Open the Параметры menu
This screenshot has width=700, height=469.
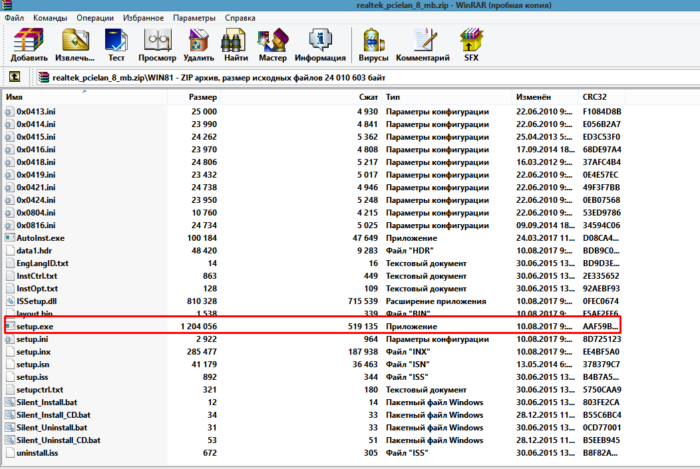194,18
